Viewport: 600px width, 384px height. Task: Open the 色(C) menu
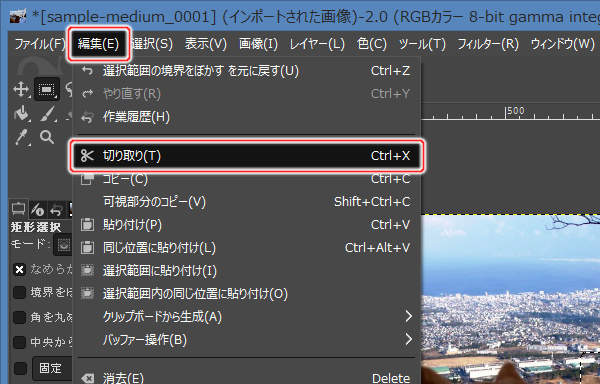click(372, 44)
